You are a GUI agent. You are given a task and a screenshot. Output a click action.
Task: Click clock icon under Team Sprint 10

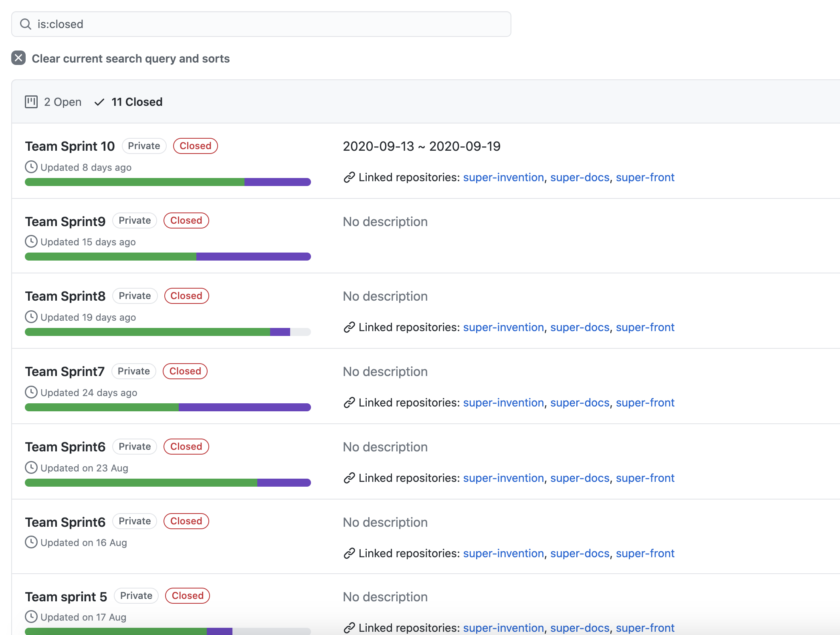pyautogui.click(x=31, y=167)
